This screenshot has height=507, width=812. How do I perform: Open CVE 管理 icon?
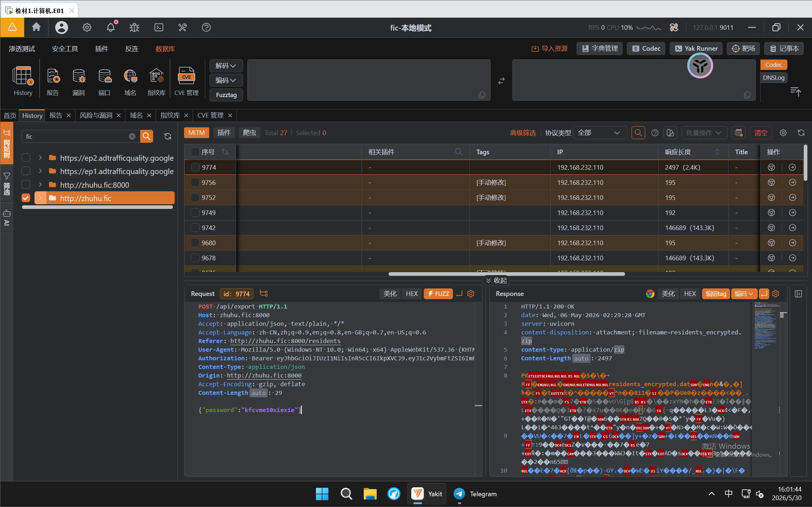(x=187, y=81)
